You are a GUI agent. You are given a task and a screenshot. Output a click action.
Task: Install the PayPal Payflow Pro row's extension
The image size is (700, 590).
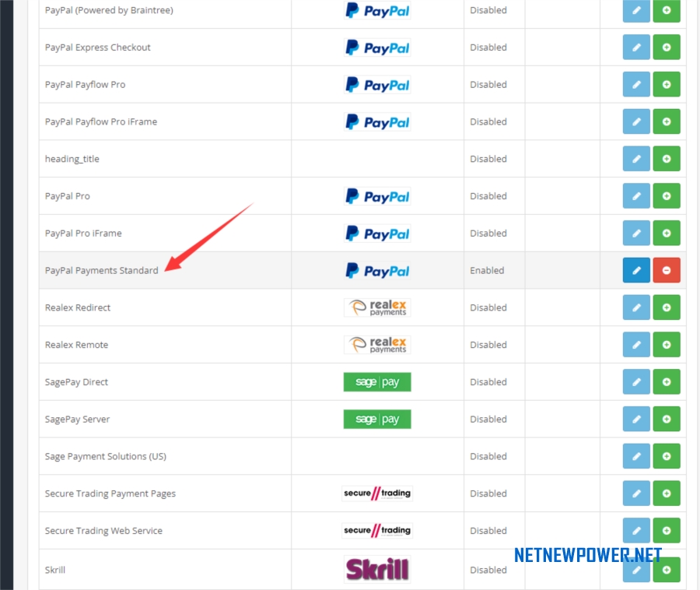tap(667, 84)
